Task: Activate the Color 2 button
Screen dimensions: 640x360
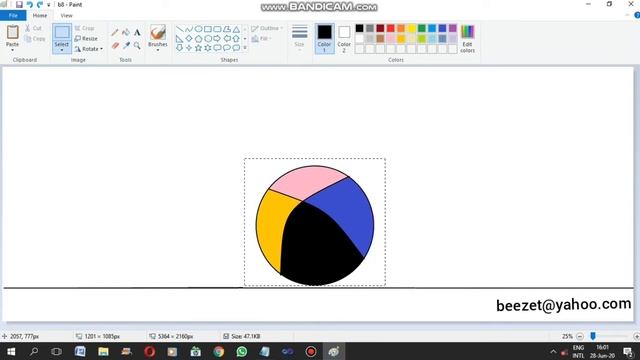Action: (344, 39)
